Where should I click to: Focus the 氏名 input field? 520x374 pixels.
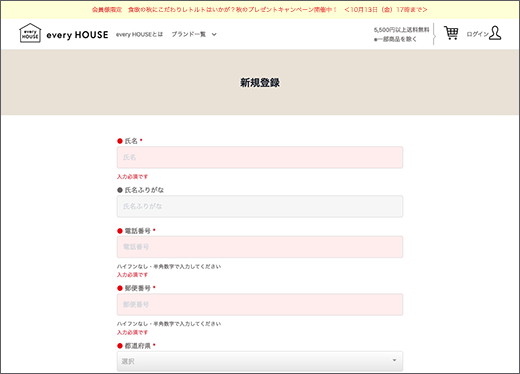tap(260, 157)
